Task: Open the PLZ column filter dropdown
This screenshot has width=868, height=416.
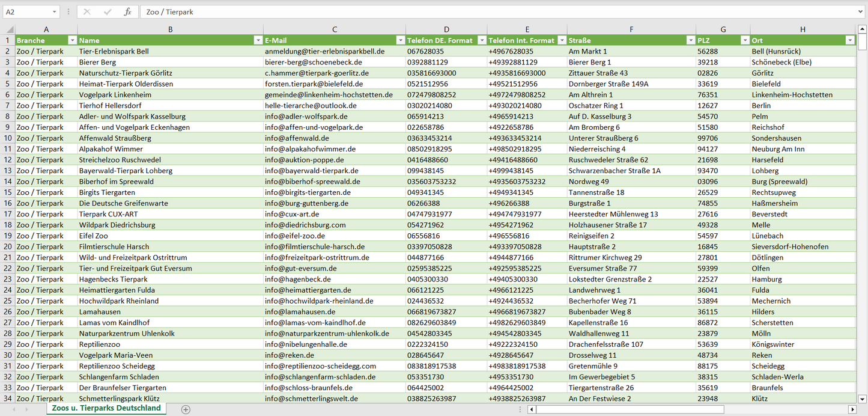Action: 744,40
